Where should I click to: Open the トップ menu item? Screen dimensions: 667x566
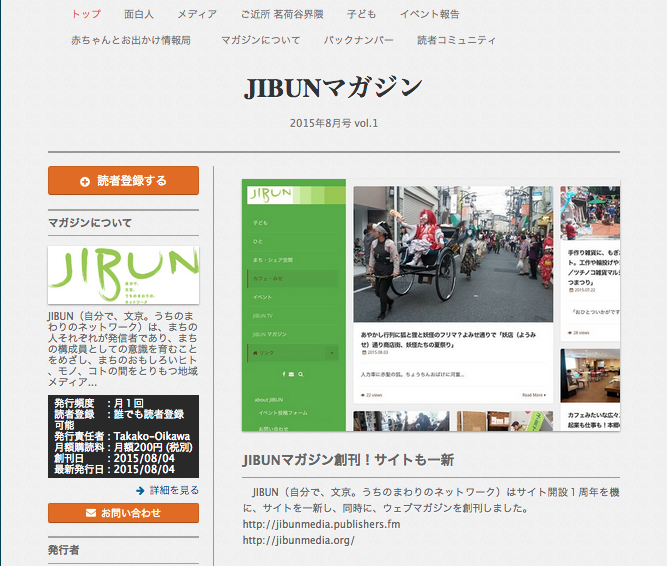tap(87, 14)
